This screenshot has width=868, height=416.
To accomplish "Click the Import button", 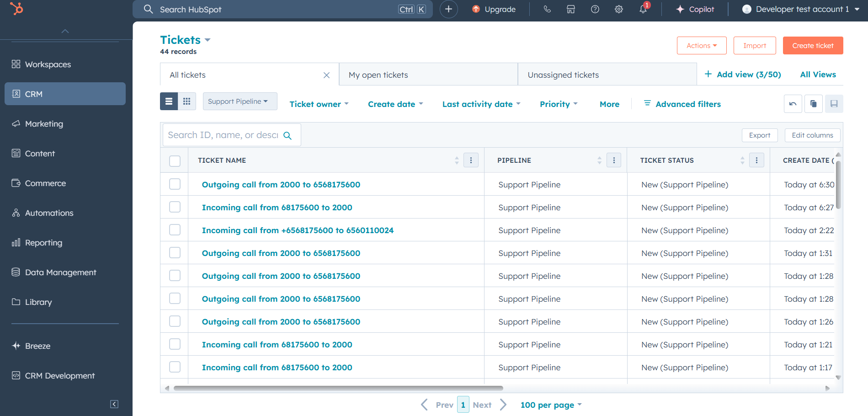I will (755, 46).
